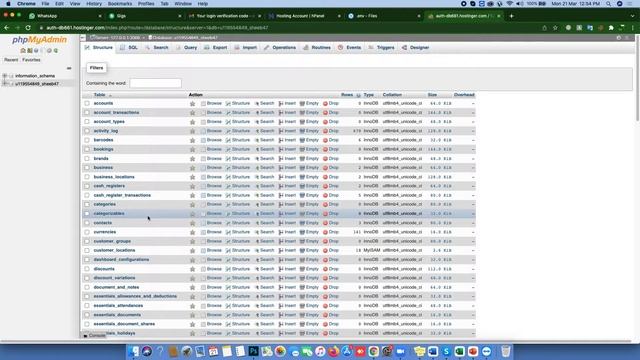Click Drop icon for bookings table
Viewport: 640px width, 360px height.
(x=325, y=149)
